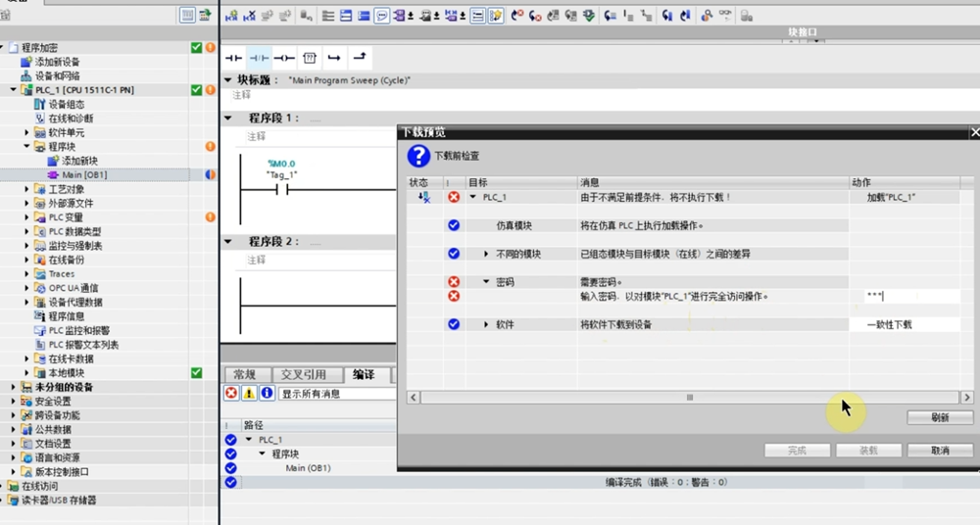
Task: Click the 刷新 button
Action: pyautogui.click(x=940, y=418)
